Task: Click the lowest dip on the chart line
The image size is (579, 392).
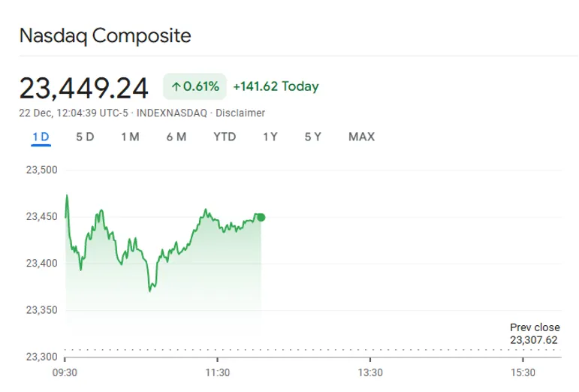Action: pos(150,290)
